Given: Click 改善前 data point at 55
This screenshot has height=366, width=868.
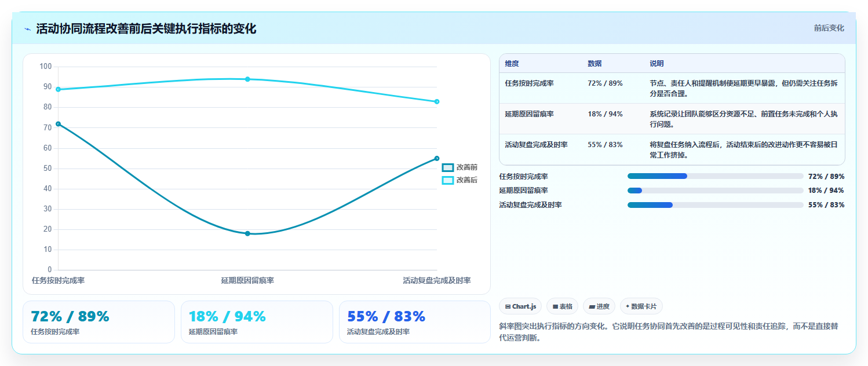Looking at the screenshot, I should 437,158.
